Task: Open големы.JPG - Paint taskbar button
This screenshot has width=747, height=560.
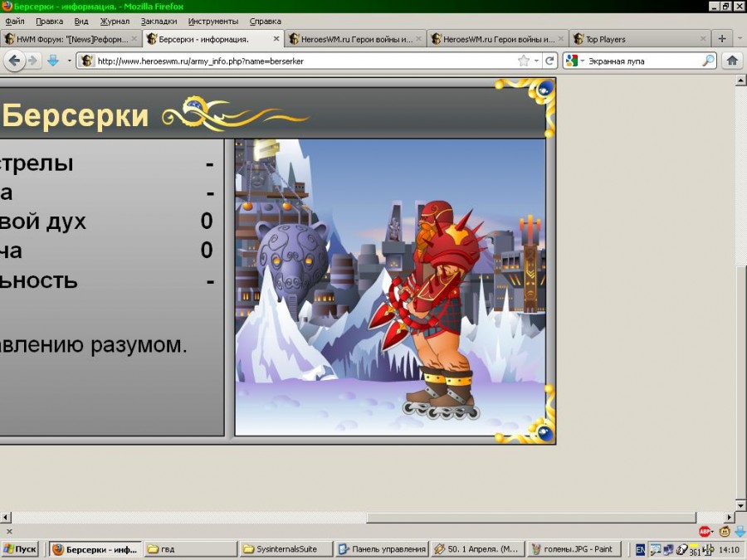Action: pyautogui.click(x=572, y=549)
